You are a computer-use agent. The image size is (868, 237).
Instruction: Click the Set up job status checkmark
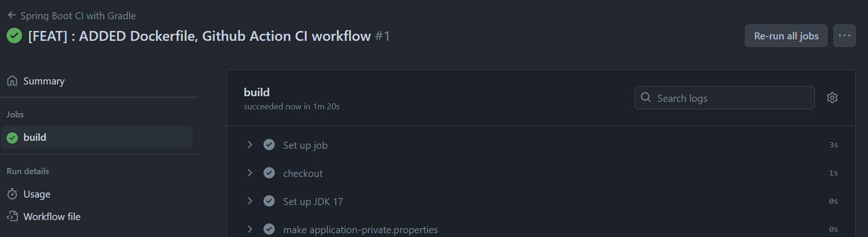click(x=269, y=145)
